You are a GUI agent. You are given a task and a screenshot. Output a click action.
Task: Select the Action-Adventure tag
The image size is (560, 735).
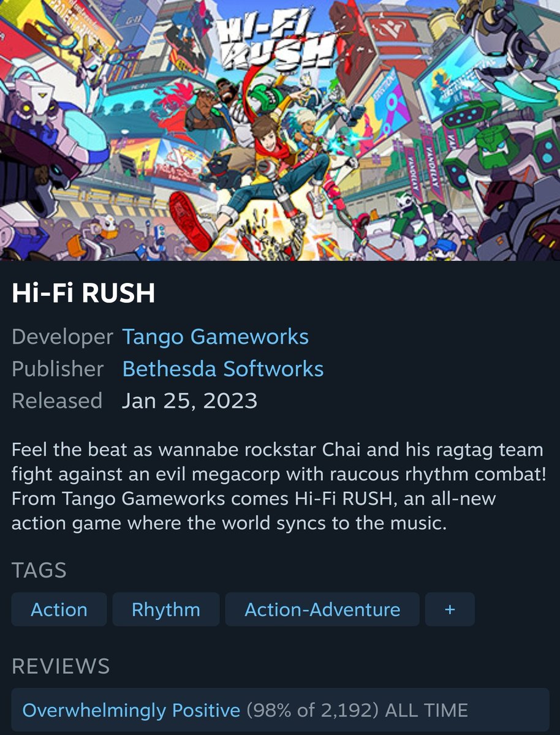(x=322, y=609)
